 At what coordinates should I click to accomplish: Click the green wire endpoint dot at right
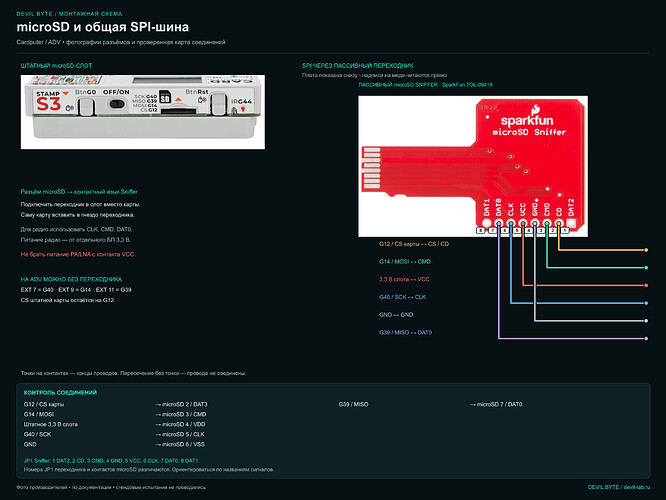coord(646,268)
